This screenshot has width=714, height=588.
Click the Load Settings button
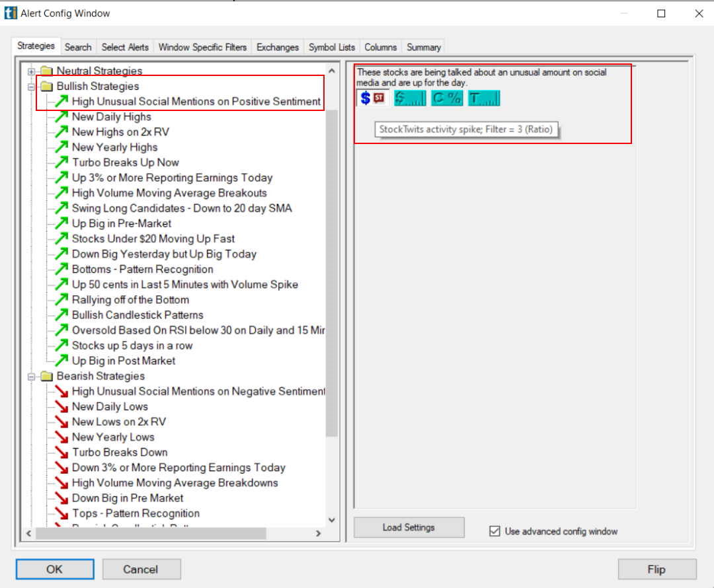(409, 527)
